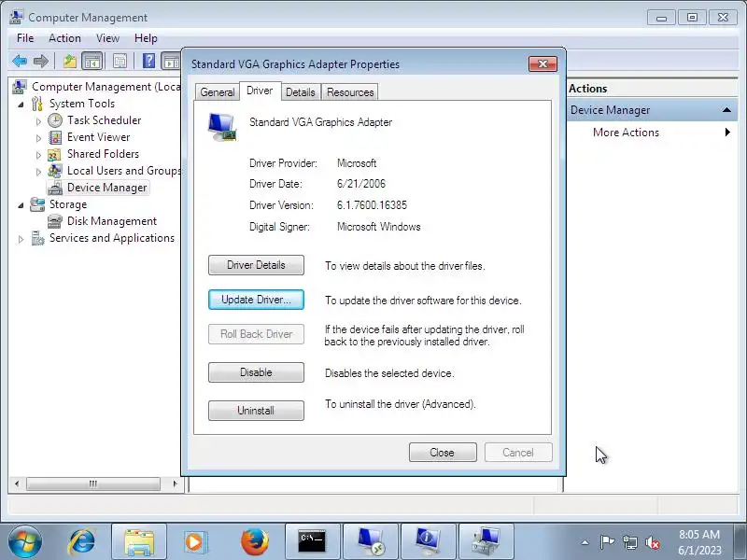
Task: Close the VGA Adapter Properties dialog with X
Action: click(543, 63)
